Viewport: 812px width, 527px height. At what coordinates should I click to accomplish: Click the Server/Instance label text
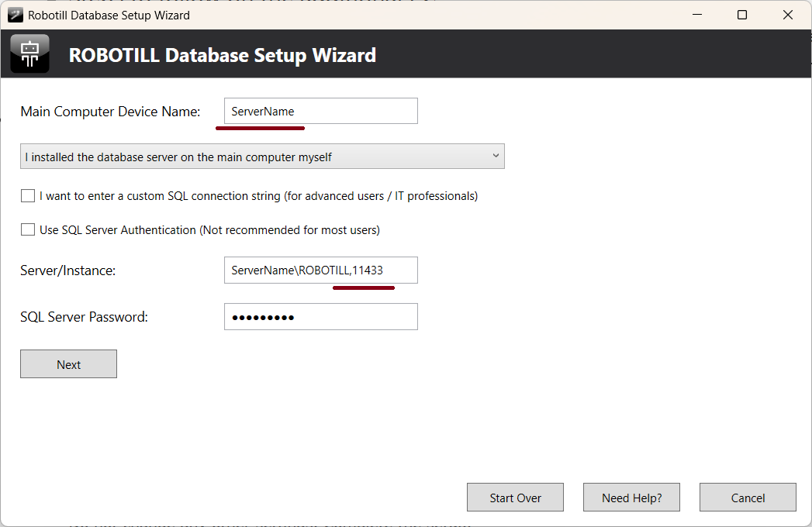pos(67,270)
